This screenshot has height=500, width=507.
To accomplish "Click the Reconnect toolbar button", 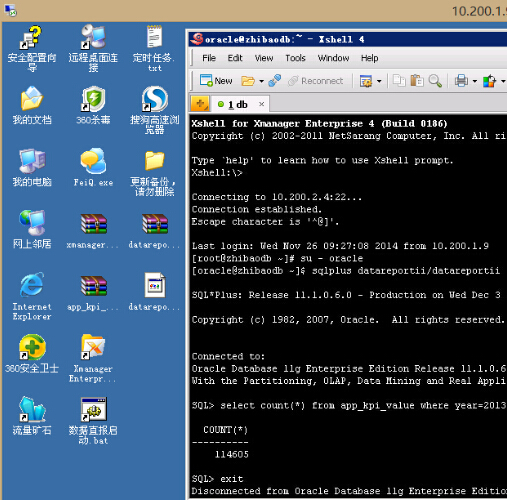I will coord(315,81).
